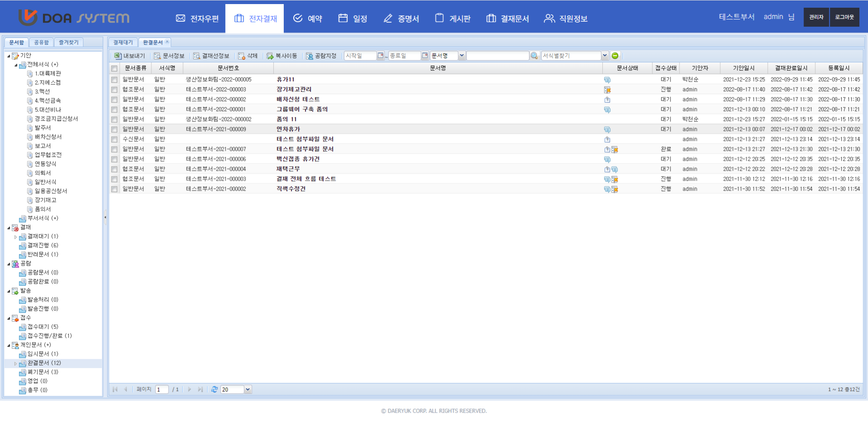This screenshot has width=868, height=423.
Task: Open the 문서명 search field dropdown
Action: click(x=461, y=56)
